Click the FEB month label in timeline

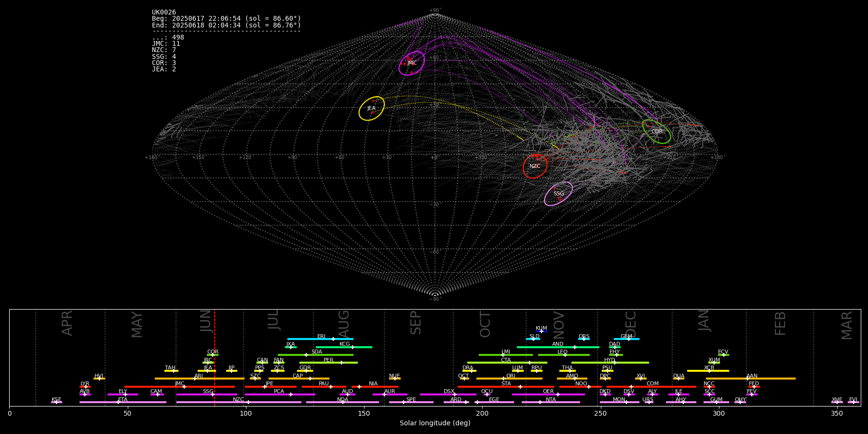pos(780,323)
